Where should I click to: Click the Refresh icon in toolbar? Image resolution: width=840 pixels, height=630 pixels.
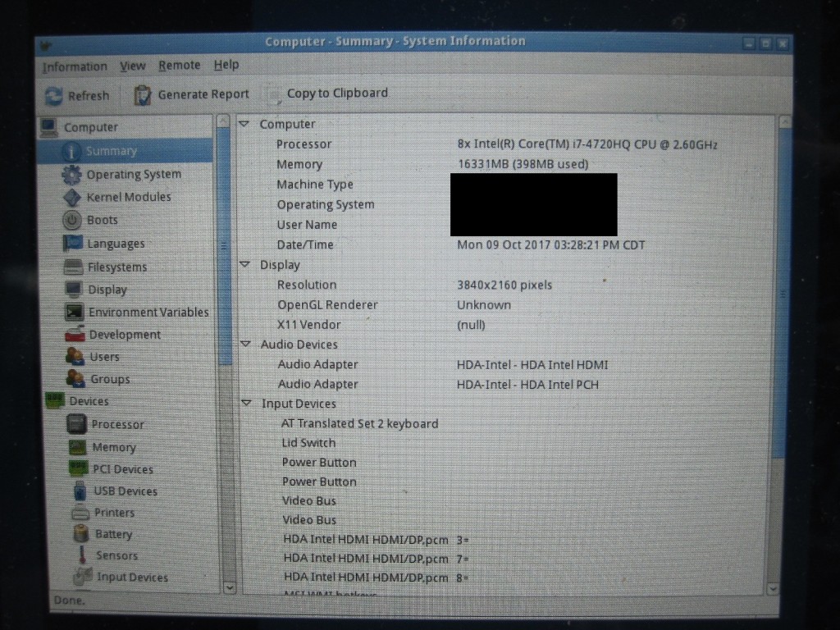53,96
